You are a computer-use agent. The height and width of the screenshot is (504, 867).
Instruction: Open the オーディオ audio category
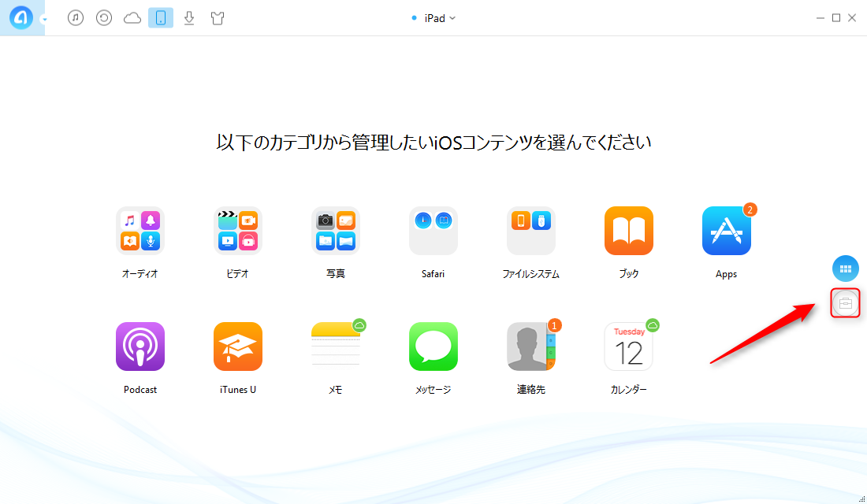click(140, 231)
